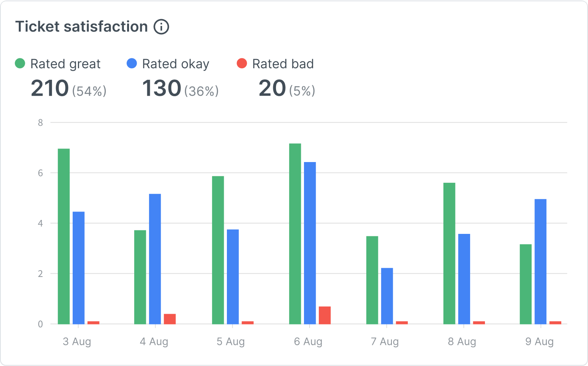Click the info icon beside Ticket satisfaction

point(161,27)
